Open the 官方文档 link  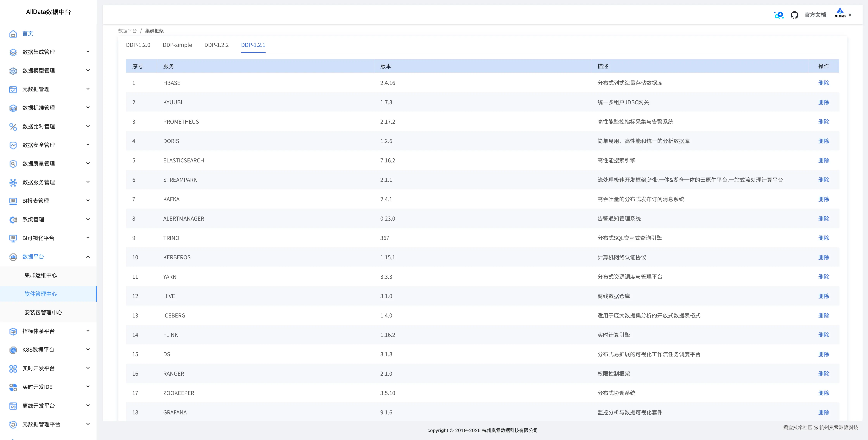[x=815, y=15]
